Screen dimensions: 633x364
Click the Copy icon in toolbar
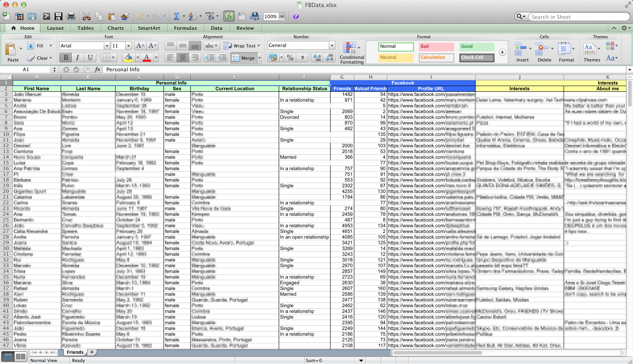tap(99, 16)
